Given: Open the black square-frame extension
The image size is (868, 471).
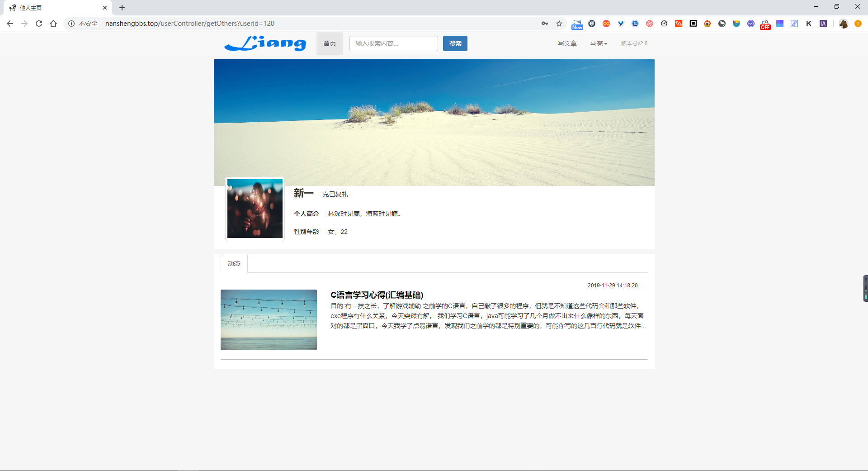Looking at the screenshot, I should tap(693, 24).
